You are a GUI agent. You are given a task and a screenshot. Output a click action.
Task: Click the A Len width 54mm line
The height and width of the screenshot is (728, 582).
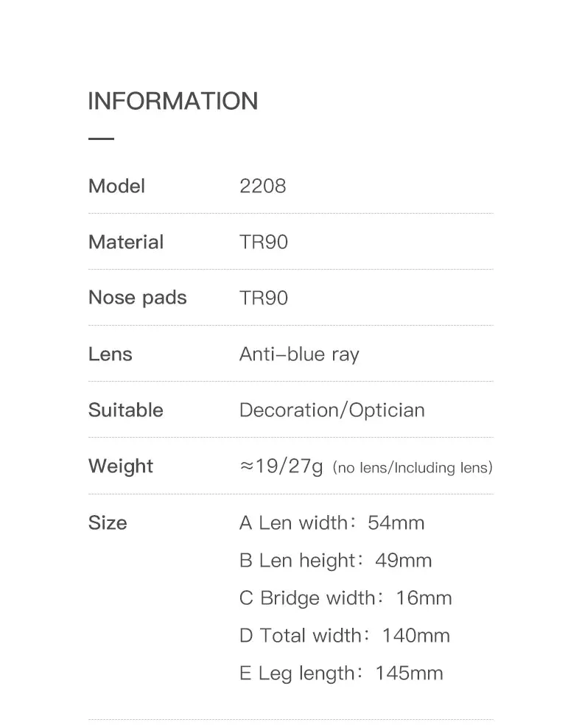click(332, 522)
